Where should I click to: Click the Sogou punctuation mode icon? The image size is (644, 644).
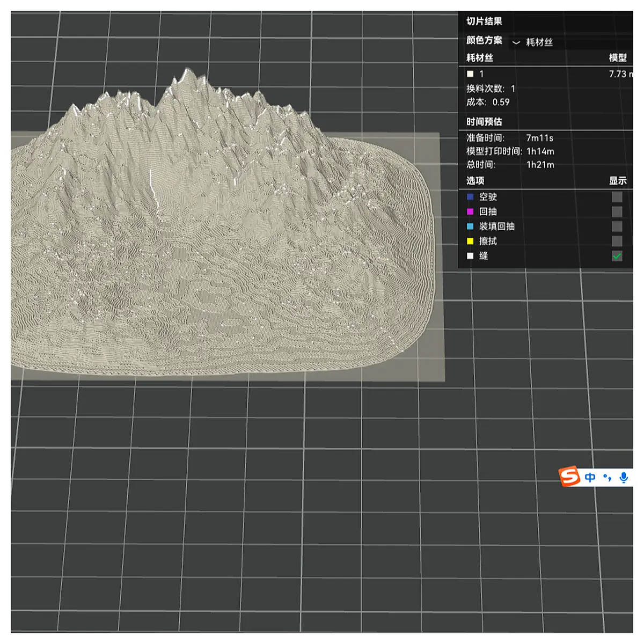click(607, 477)
